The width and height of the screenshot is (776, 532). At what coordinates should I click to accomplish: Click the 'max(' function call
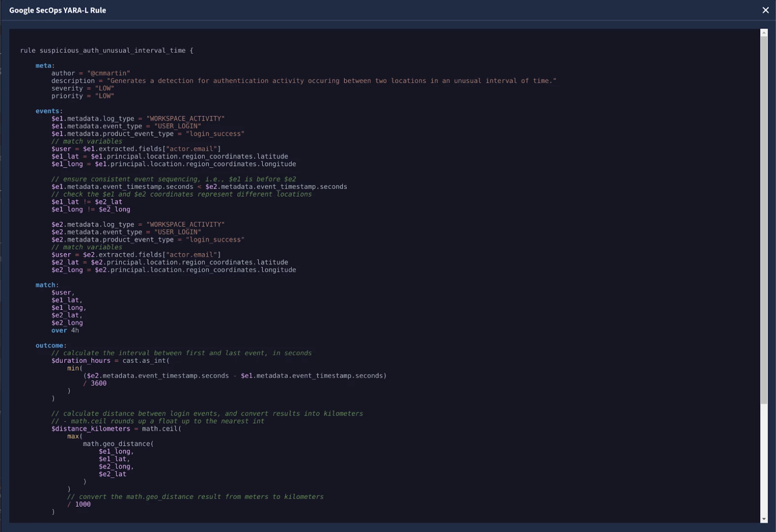75,436
